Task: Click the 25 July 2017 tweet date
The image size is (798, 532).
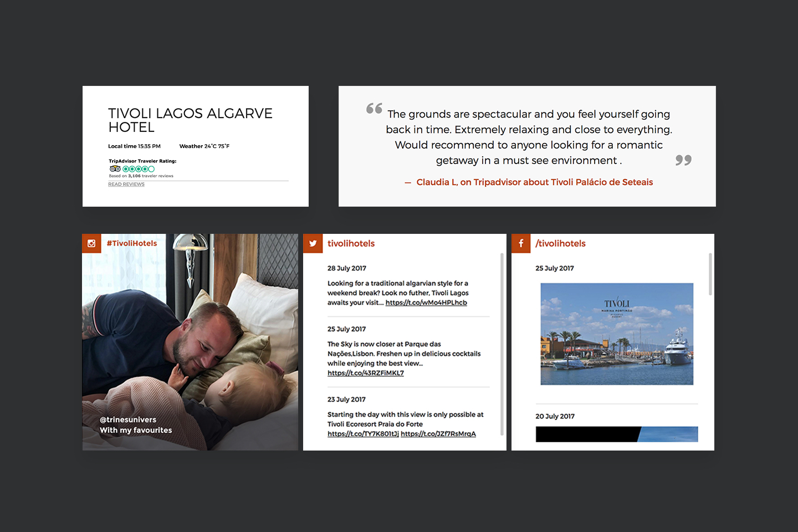Action: click(347, 329)
